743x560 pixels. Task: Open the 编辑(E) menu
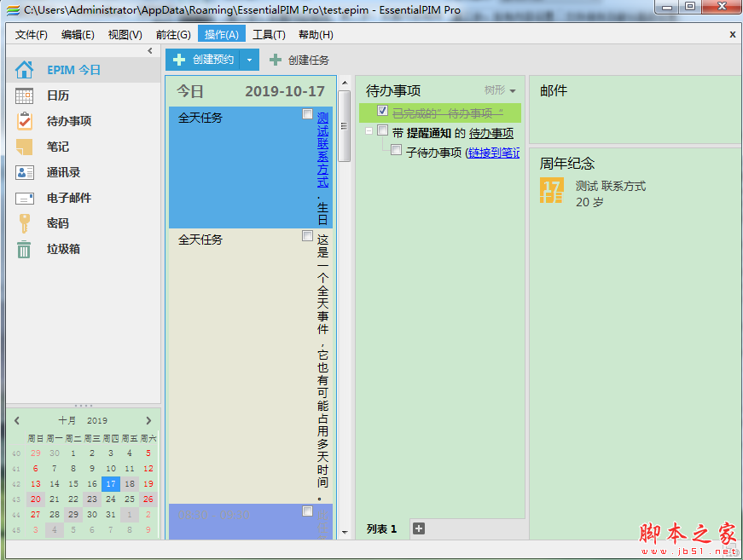coord(78,35)
